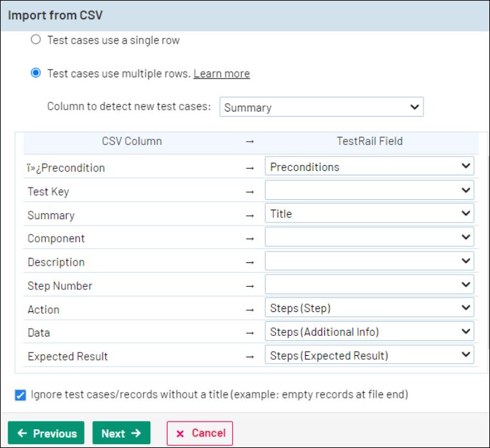Open the Learn more link
This screenshot has height=448, width=490.
tap(221, 73)
